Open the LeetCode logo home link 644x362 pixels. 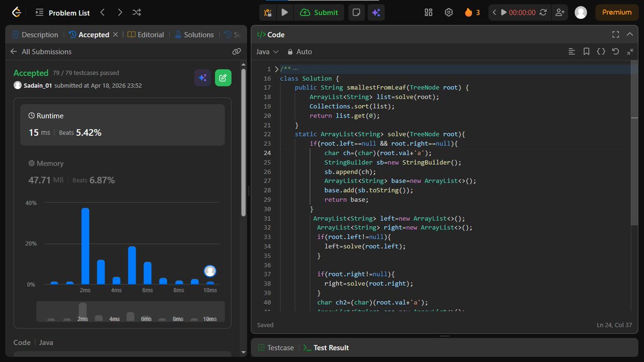[17, 12]
